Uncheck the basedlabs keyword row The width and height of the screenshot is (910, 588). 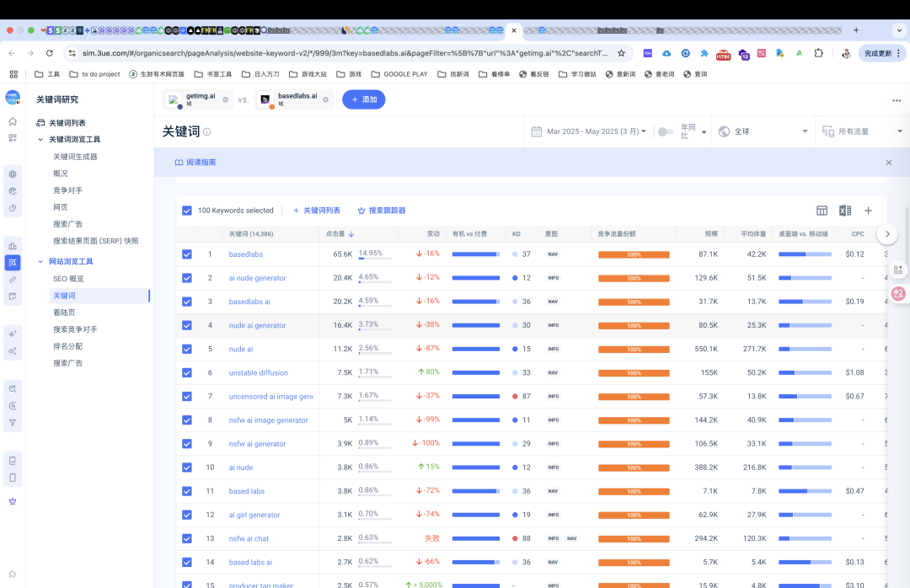point(187,254)
